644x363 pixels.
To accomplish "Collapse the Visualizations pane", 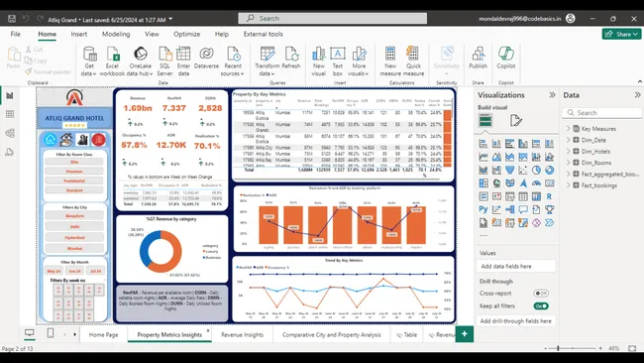I will pyautogui.click(x=552, y=95).
